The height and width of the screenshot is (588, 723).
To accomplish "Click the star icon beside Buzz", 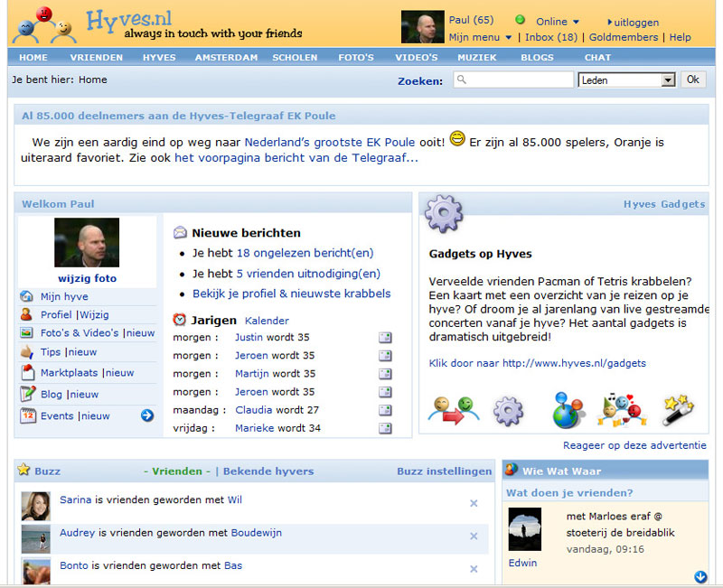I will point(23,471).
